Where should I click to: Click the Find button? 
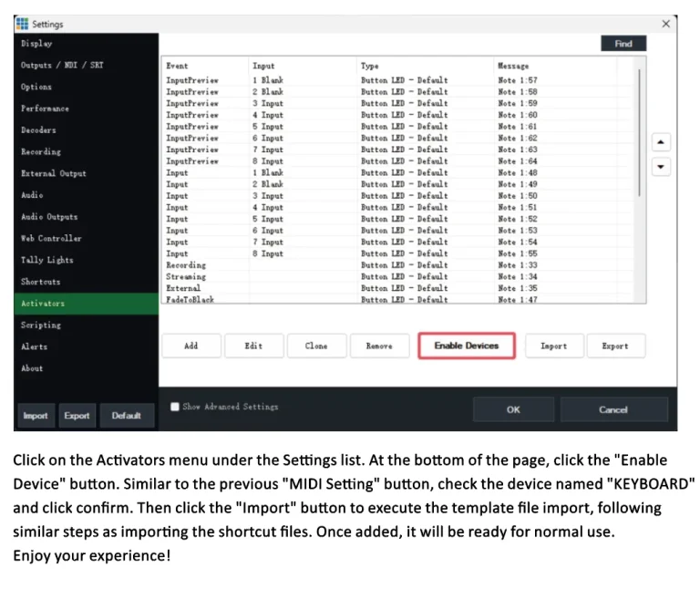point(623,43)
